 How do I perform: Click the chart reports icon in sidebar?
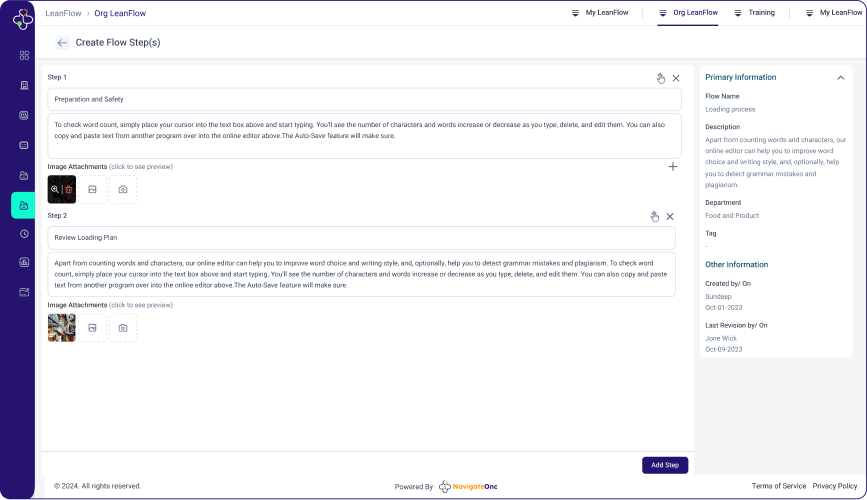[24, 263]
